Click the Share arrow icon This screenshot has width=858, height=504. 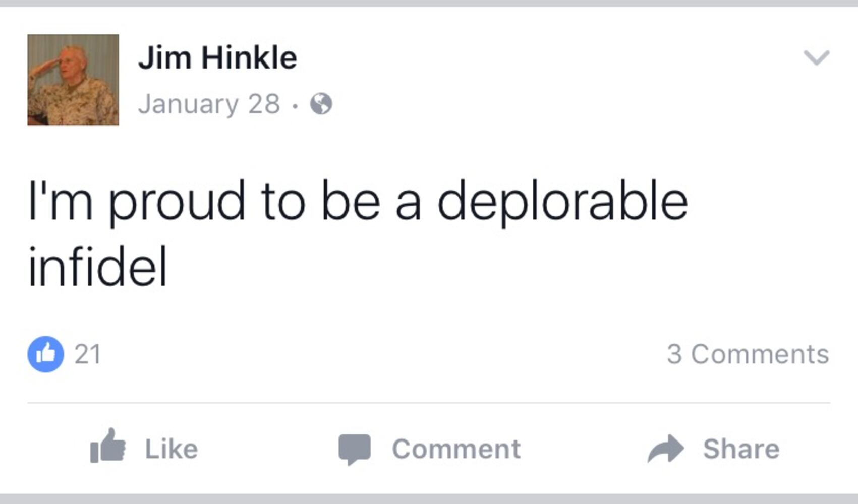(x=666, y=448)
